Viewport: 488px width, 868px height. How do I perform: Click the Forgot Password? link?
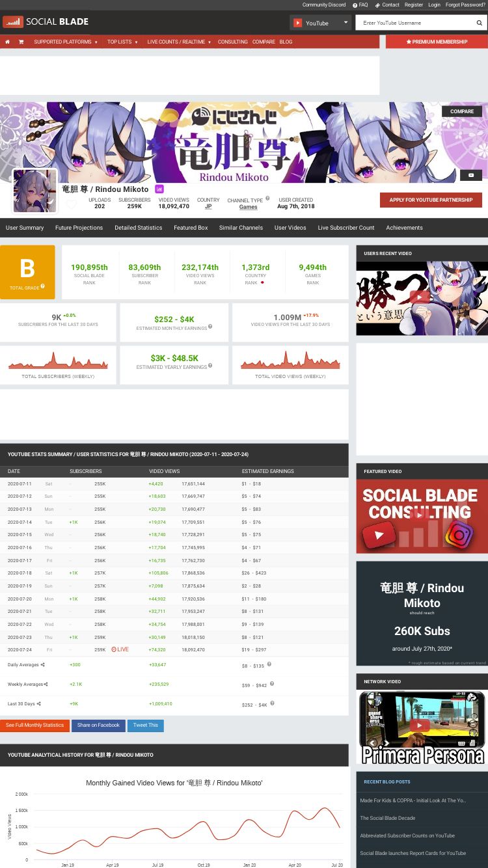coord(465,5)
